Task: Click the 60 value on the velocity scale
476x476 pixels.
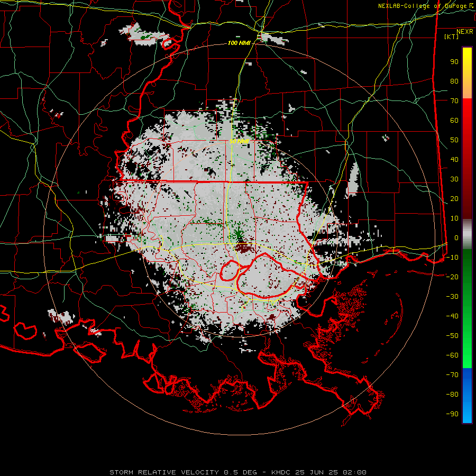Action: coord(454,121)
